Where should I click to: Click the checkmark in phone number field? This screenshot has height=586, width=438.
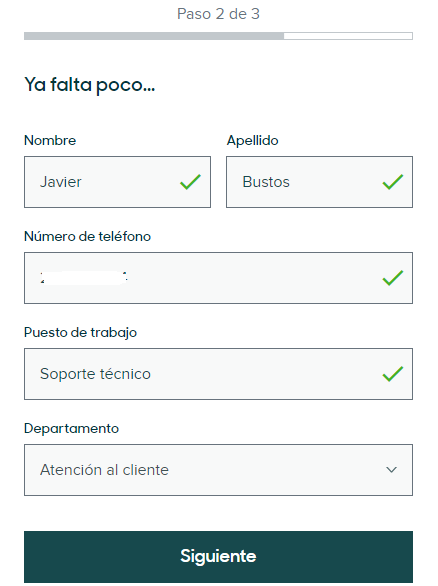coord(393,278)
